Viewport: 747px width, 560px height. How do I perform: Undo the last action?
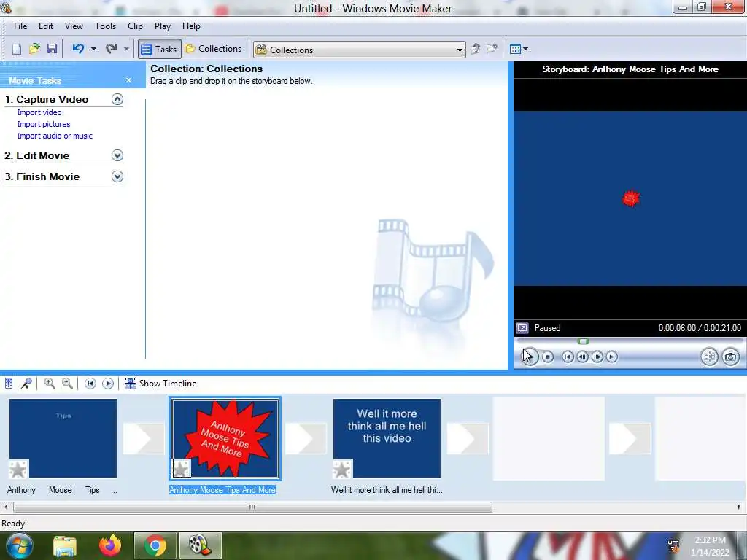tap(79, 49)
